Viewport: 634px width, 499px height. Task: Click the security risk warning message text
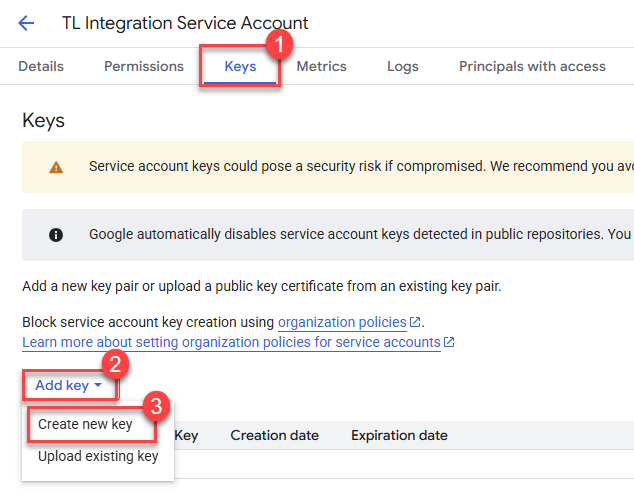point(361,166)
